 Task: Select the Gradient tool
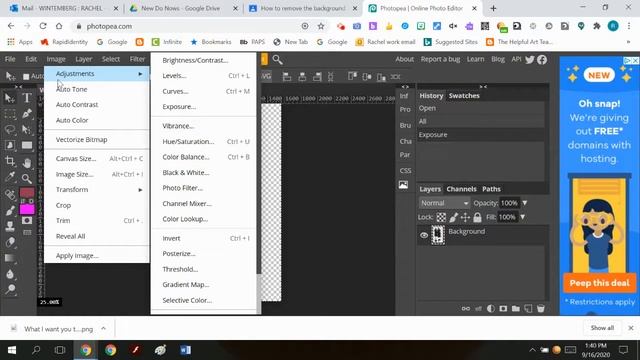pyautogui.click(x=10, y=258)
